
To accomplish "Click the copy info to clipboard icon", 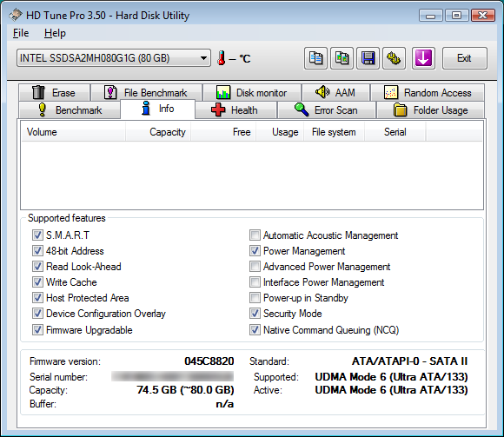I will tap(315, 58).
